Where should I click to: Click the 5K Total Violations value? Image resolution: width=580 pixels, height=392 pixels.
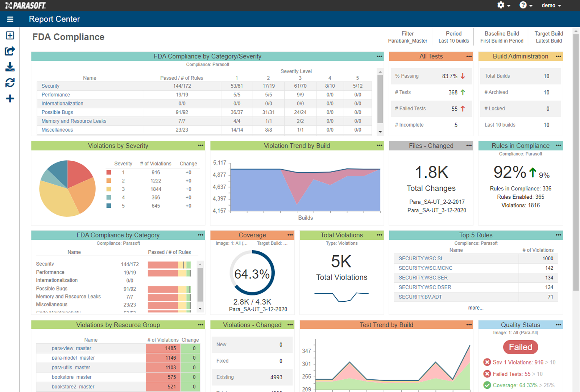click(x=341, y=261)
